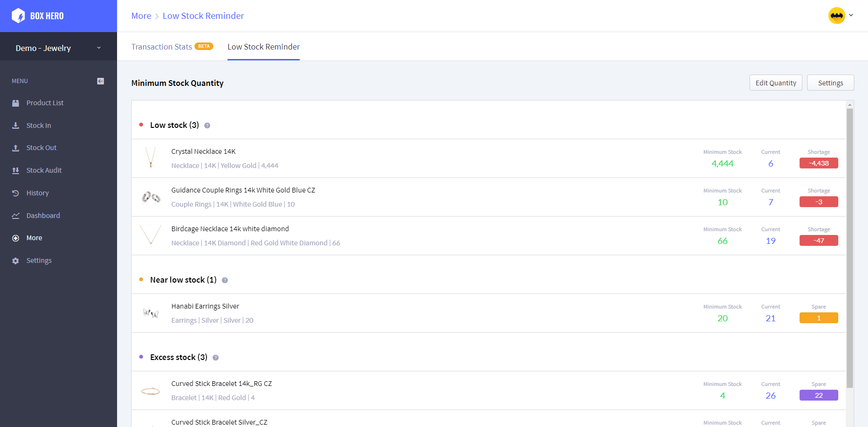The image size is (868, 427).
Task: Click the BETA badge on Transaction Stats
Action: 204,46
